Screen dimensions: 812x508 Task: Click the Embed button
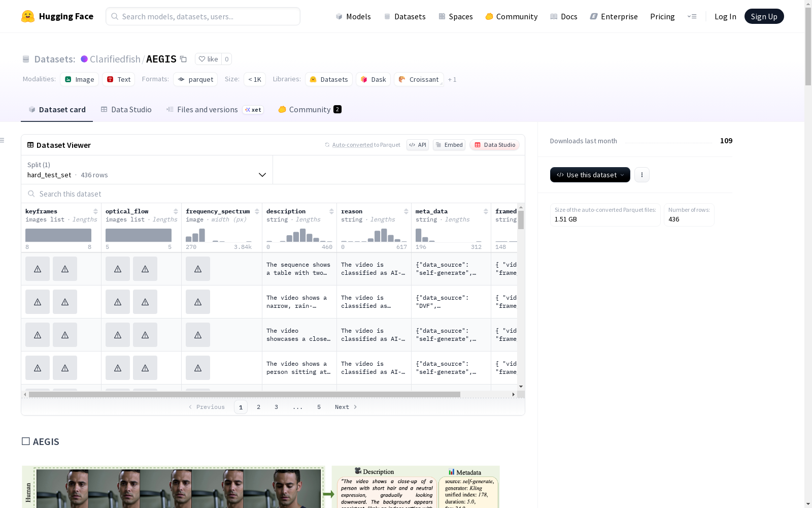coord(449,145)
